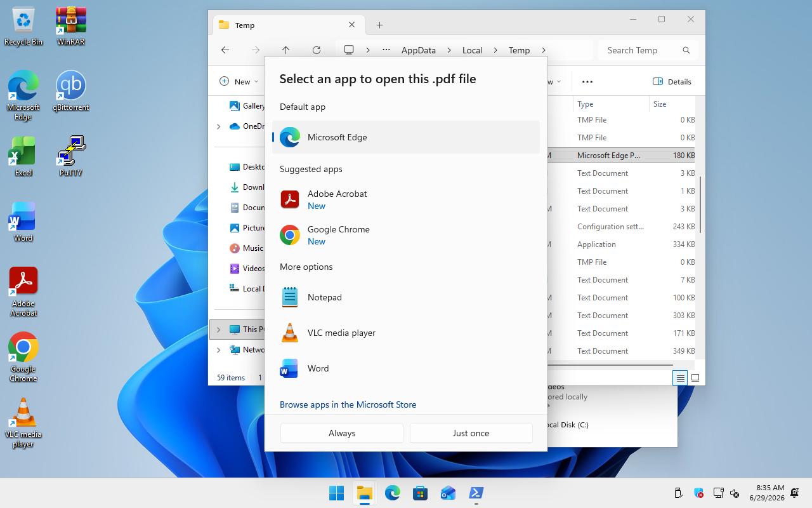Open Videos in the navigation pane

point(246,269)
